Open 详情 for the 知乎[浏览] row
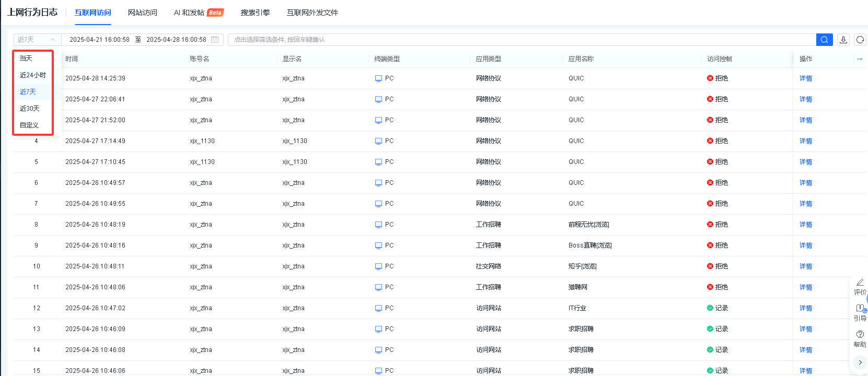 tap(805, 266)
